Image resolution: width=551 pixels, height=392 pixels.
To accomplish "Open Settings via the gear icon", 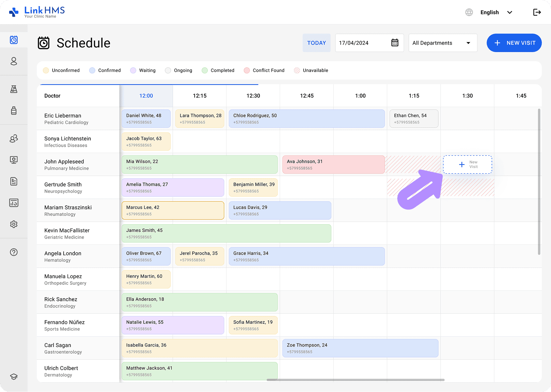I will [x=14, y=224].
